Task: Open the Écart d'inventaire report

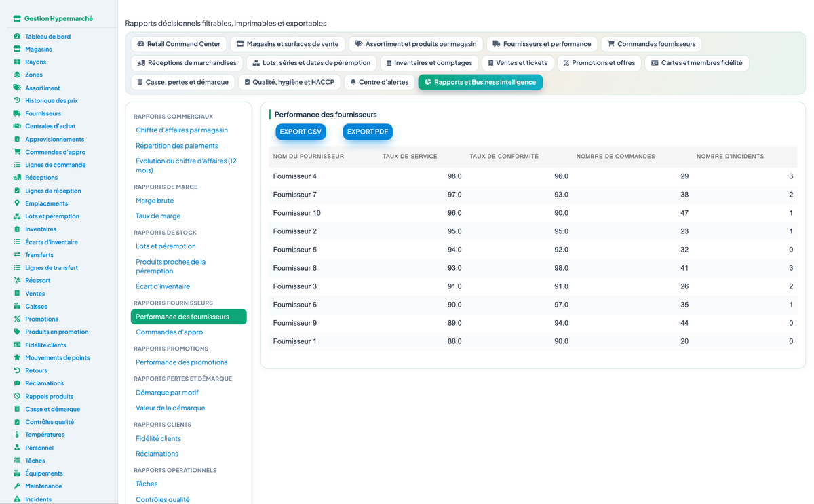Action: click(163, 286)
